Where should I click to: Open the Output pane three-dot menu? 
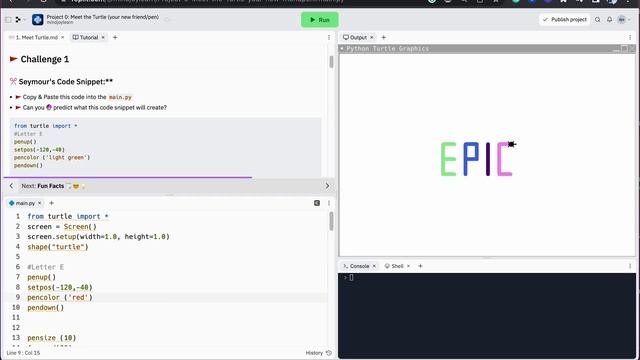point(630,37)
